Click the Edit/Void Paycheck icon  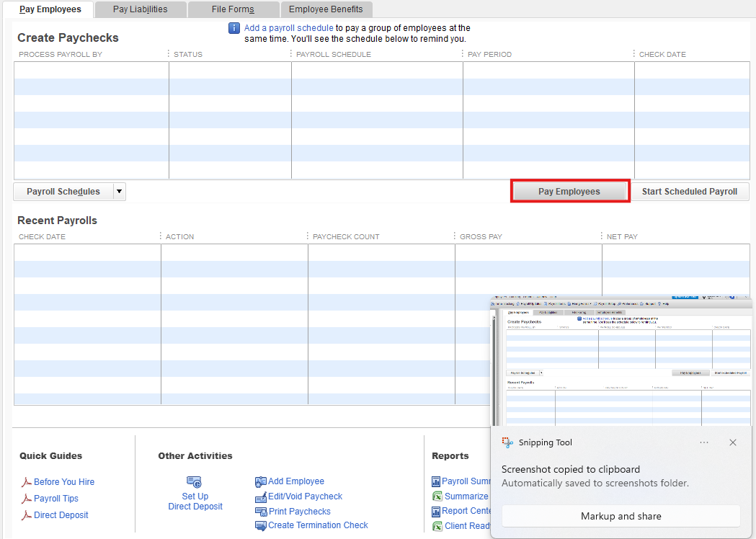point(261,497)
